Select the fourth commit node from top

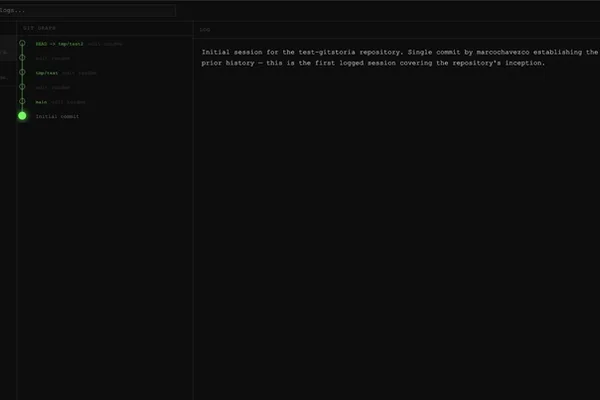(x=22, y=87)
